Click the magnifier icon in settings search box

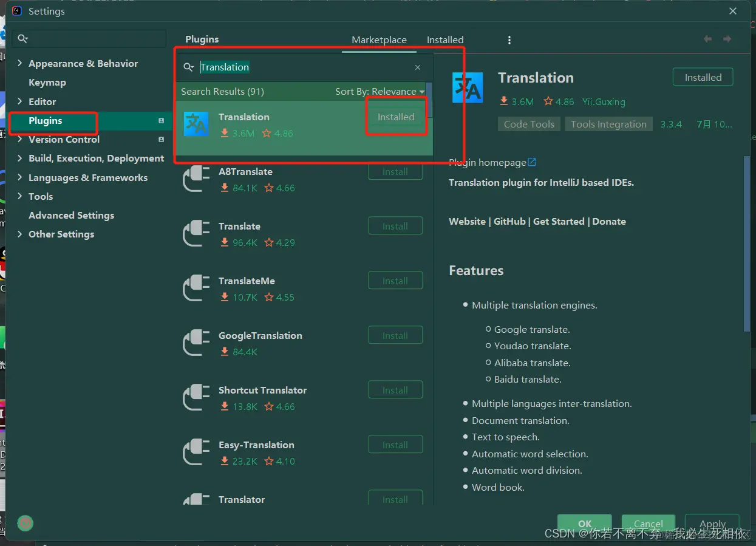point(23,39)
